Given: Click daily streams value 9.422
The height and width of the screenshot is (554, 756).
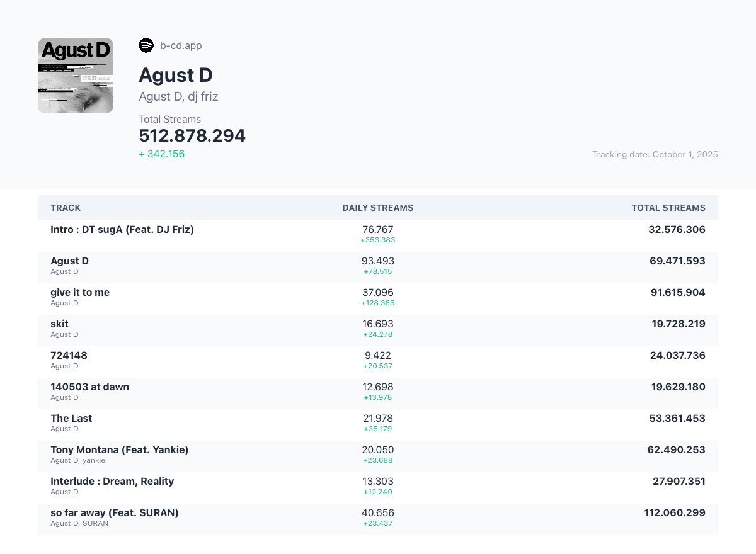Looking at the screenshot, I should point(378,356).
